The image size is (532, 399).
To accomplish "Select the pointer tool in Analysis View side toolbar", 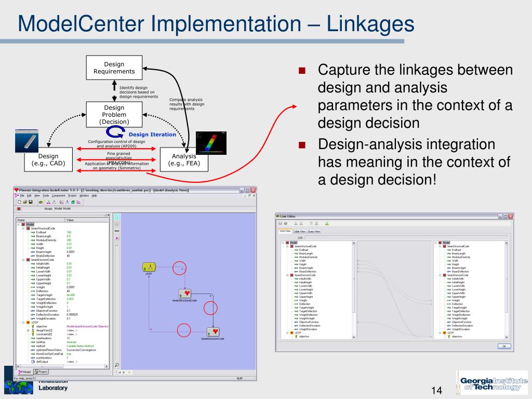I will click(x=117, y=217).
